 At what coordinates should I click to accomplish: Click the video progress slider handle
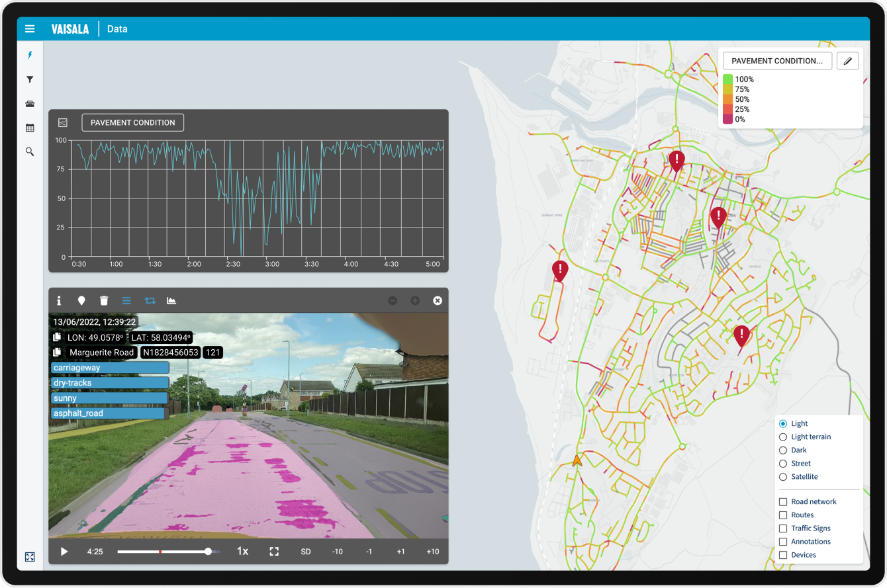pos(209,551)
